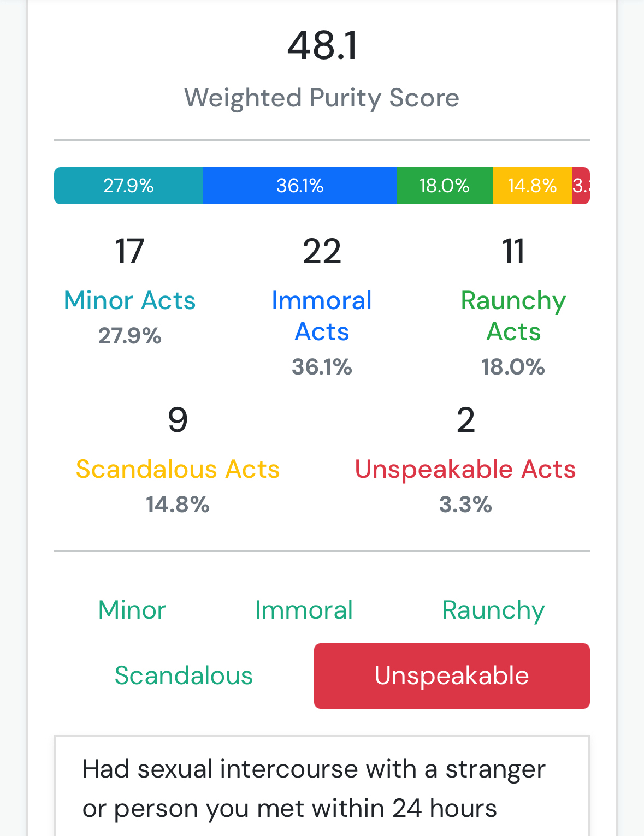This screenshot has height=836, width=644.
Task: Click the count 2 above Unspeakable Acts
Action: point(465,420)
